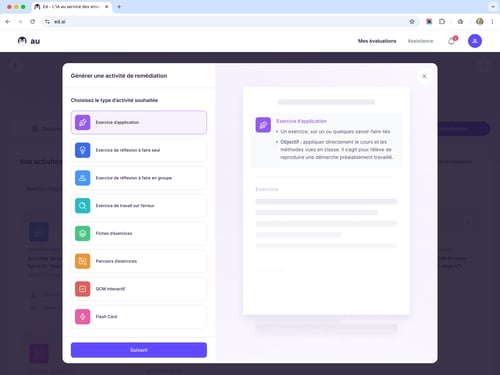
Task: Open Mes évaluations in top navigation
Action: (x=377, y=41)
